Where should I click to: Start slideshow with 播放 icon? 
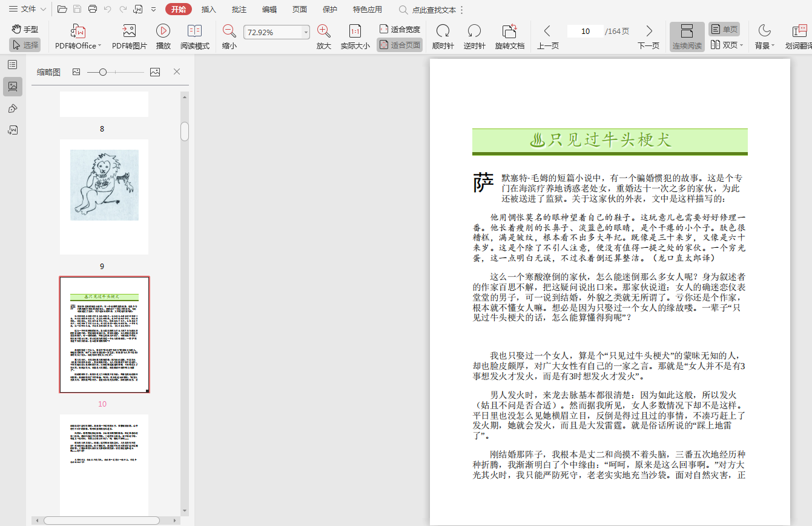pyautogui.click(x=163, y=31)
